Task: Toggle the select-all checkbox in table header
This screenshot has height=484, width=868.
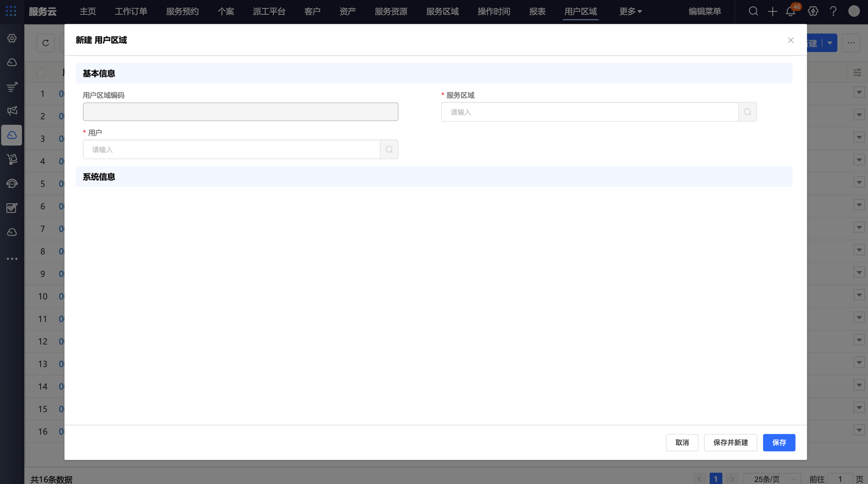Action: tap(41, 72)
